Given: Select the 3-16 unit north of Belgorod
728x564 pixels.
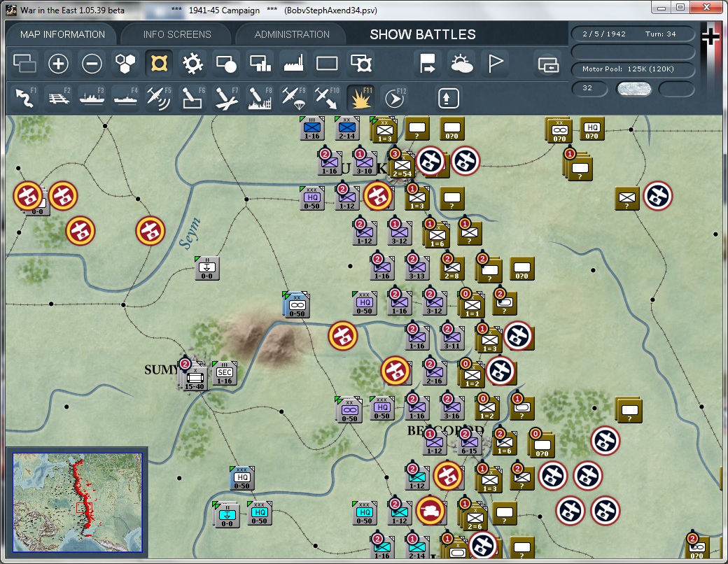Looking at the screenshot, I should 451,407.
